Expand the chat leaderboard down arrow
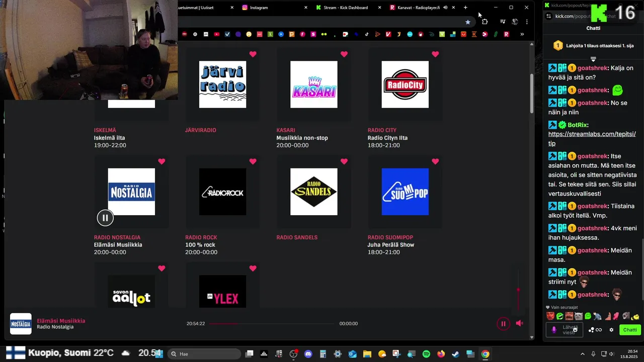 click(593, 59)
